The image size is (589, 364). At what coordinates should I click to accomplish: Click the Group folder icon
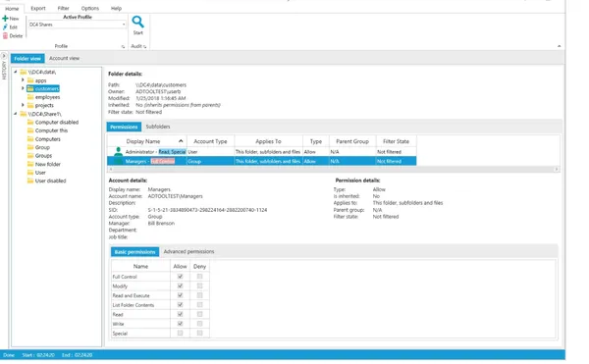tap(30, 147)
